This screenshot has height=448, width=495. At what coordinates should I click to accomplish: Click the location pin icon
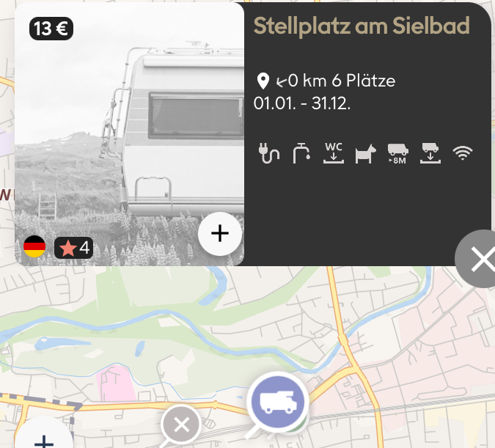tap(263, 81)
